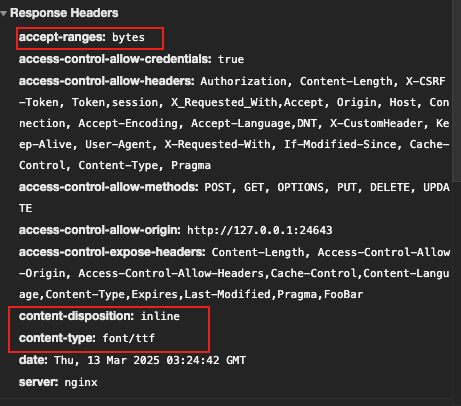Viewport: 461px width, 406px height.
Task: Click the nginx server value
Action: 81,382
